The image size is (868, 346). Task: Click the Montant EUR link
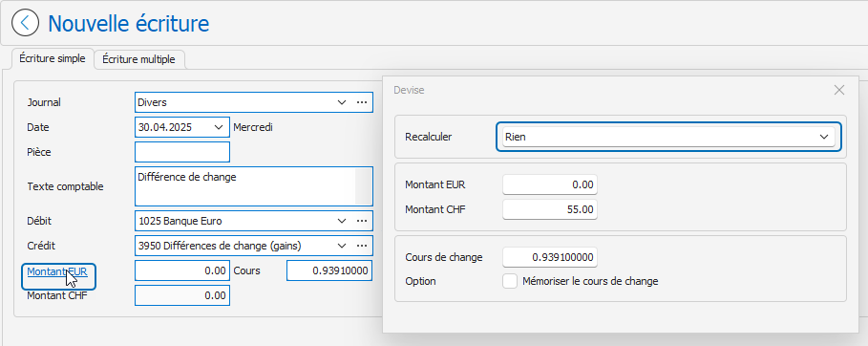point(57,271)
